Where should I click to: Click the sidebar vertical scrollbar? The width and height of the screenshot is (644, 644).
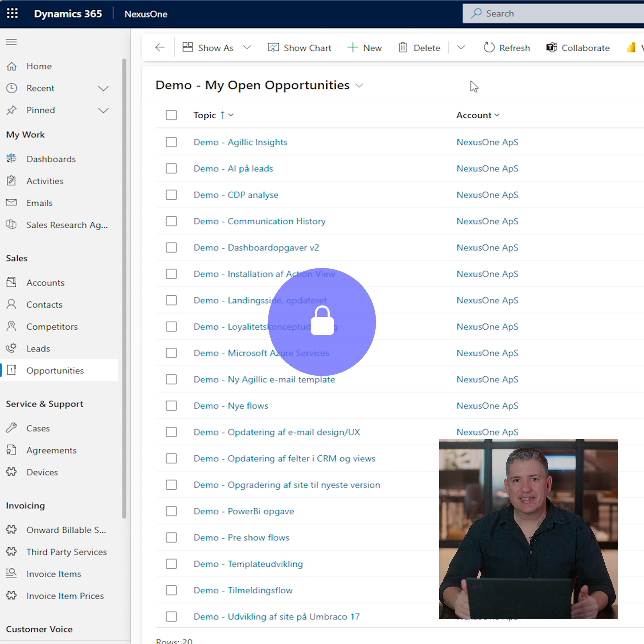[x=124, y=288]
